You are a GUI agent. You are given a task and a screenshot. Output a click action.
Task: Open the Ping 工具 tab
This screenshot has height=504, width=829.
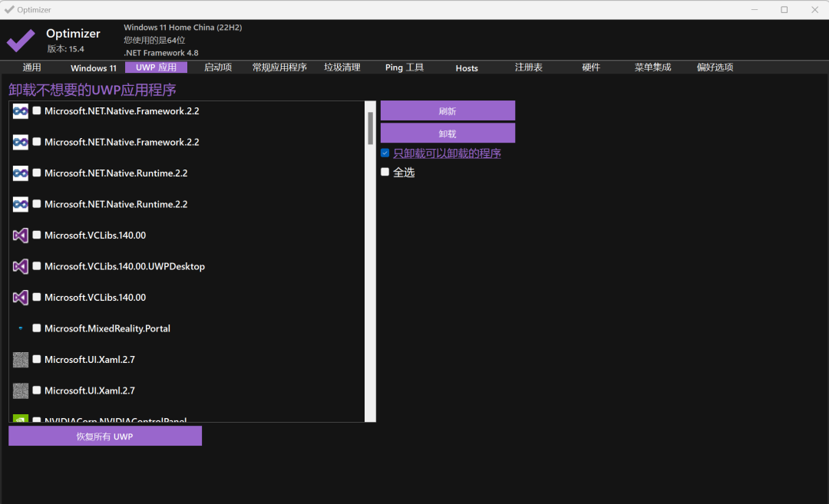405,68
